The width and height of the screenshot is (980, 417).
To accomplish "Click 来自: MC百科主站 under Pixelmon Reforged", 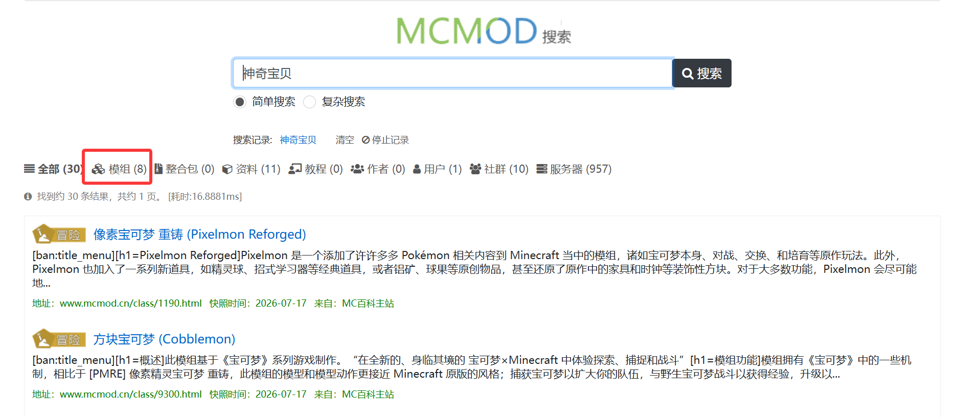I will (x=354, y=304).
